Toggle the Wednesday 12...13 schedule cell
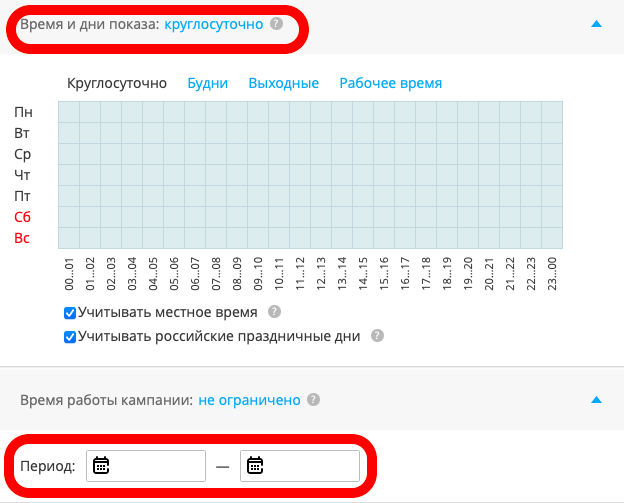The height and width of the screenshot is (503, 624). coord(321,154)
